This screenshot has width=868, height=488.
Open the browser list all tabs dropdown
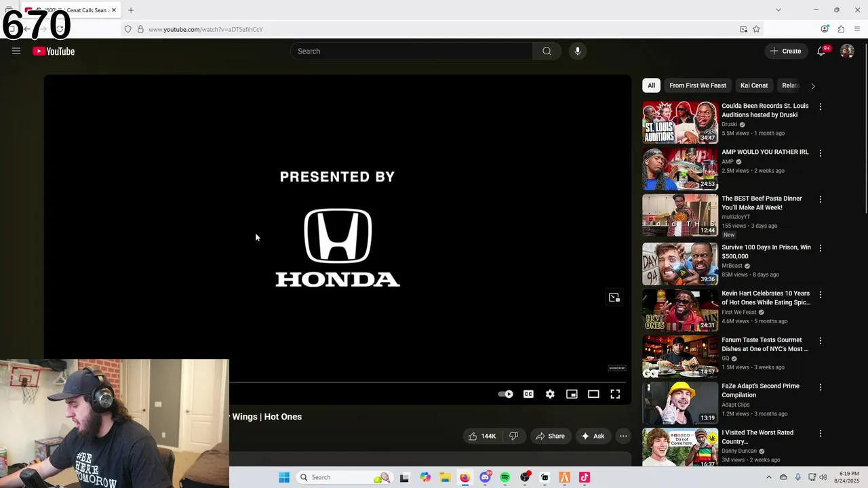coord(778,10)
